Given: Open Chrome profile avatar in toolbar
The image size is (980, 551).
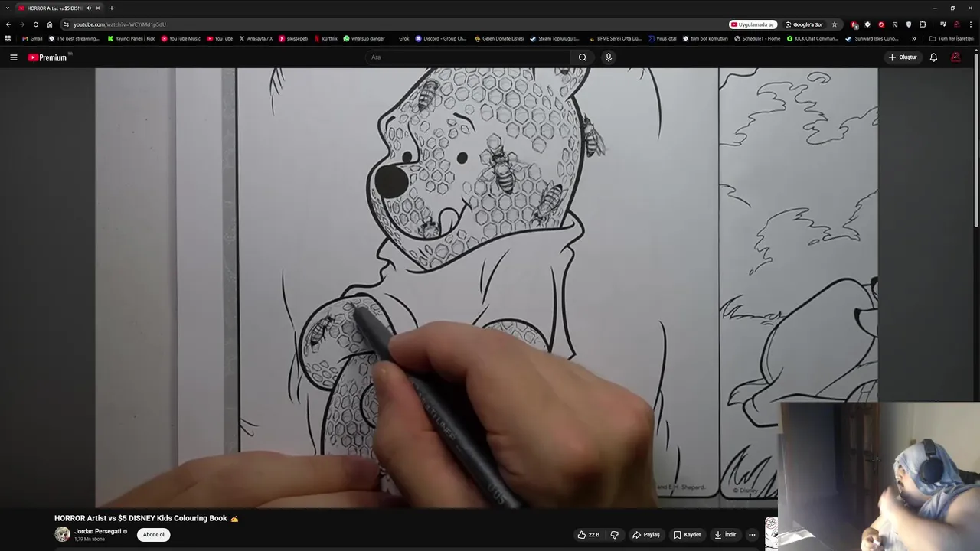Looking at the screenshot, I should (956, 24).
